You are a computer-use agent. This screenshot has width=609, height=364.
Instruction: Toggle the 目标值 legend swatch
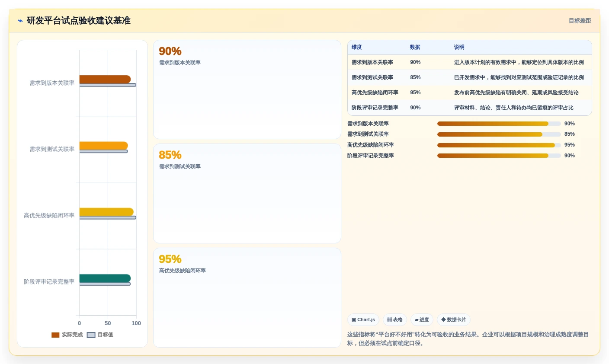[91, 335]
